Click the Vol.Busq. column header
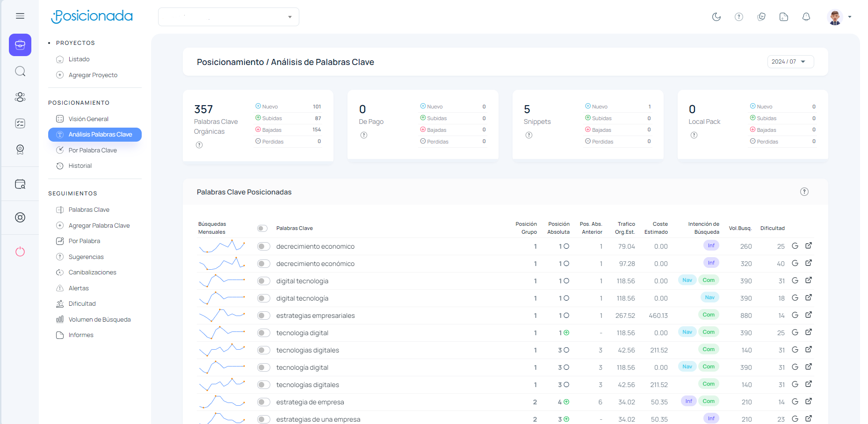The height and width of the screenshot is (424, 868). tap(740, 228)
